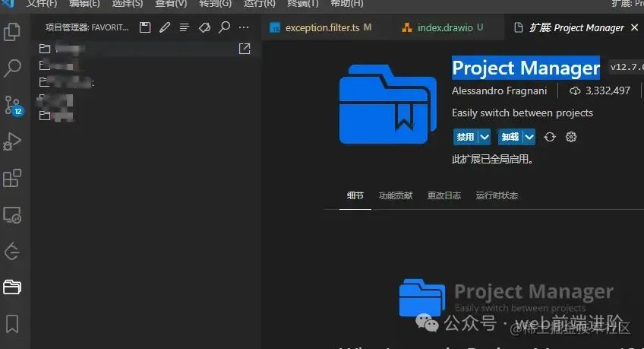This screenshot has height=349, width=644.
Task: Open the more actions ellipsis menu
Action: click(244, 27)
